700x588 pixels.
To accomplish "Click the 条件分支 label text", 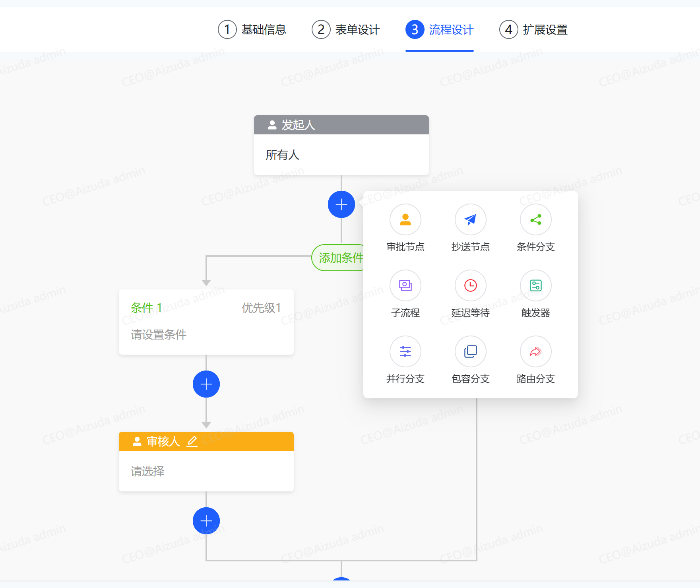I will coord(535,247).
